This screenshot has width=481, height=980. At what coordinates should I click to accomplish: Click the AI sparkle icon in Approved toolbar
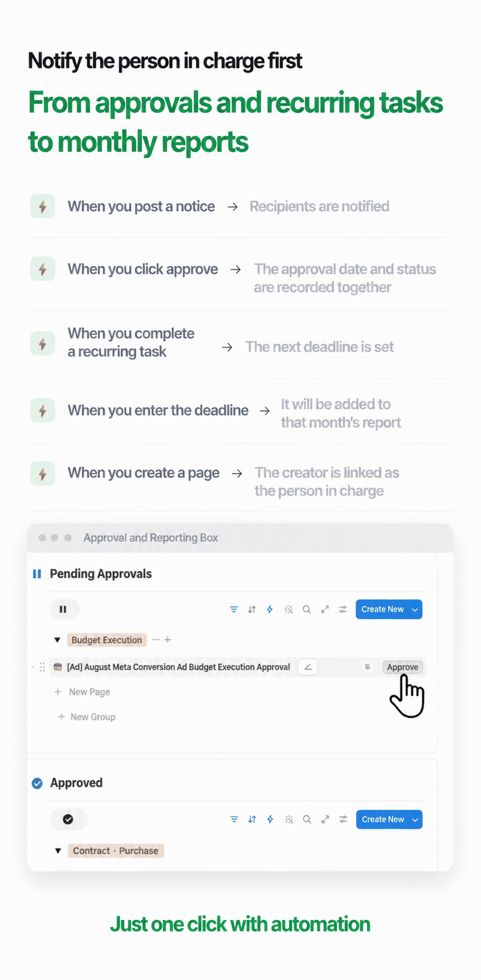[289, 819]
